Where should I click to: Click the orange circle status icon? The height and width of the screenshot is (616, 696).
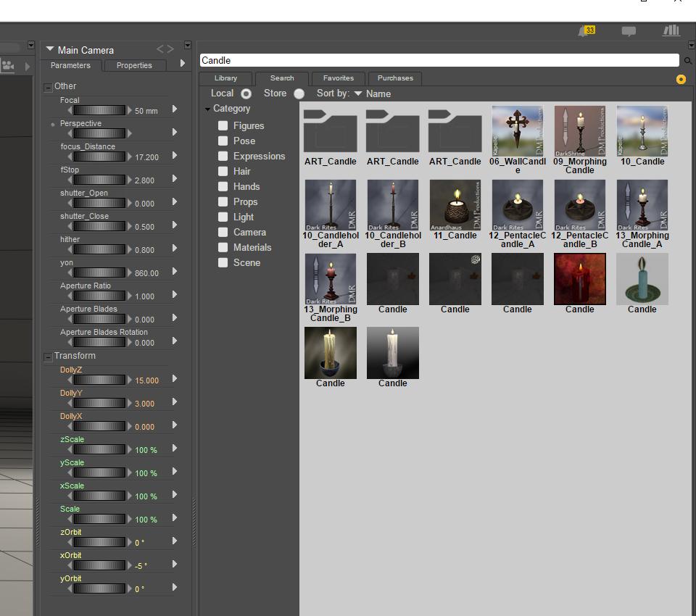pos(681,80)
